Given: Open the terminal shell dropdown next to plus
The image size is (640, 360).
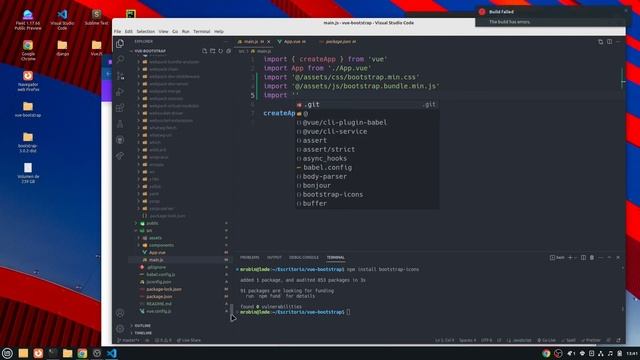Looking at the screenshot, I should (576, 258).
